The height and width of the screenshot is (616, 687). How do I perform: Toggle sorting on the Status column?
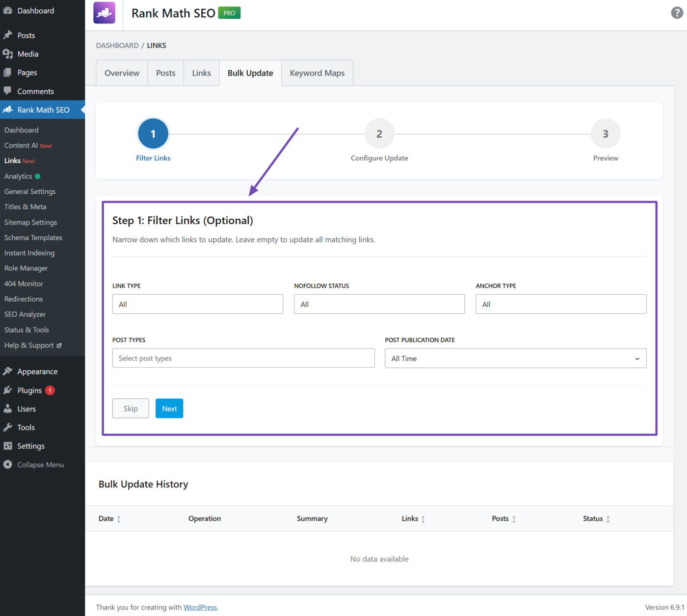click(x=608, y=518)
